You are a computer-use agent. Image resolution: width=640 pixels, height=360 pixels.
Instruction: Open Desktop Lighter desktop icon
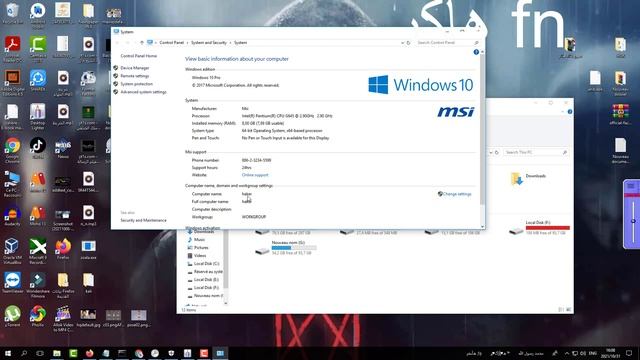38,117
